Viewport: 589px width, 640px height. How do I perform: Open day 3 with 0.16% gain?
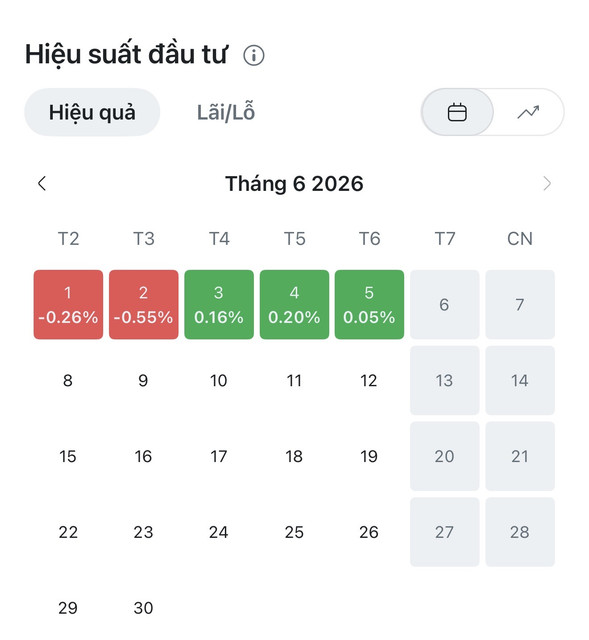219,304
